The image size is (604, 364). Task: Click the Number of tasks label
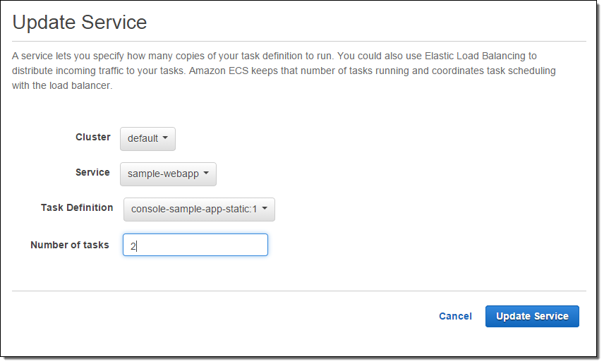70,245
